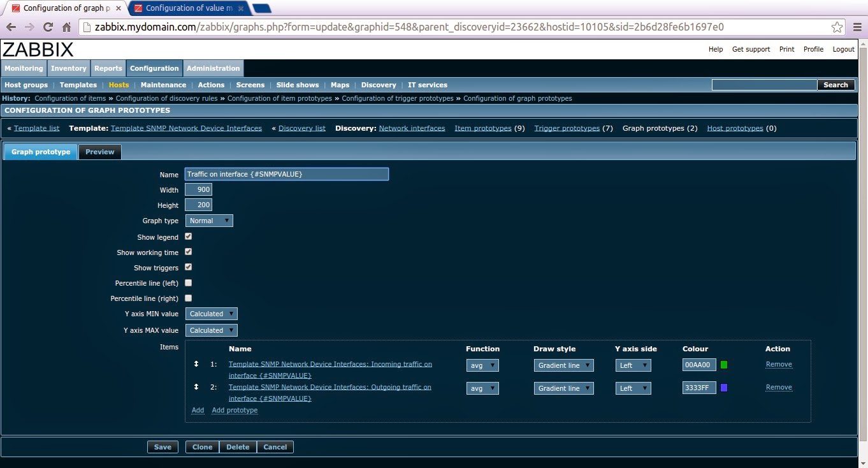Open Draw style dropdown for Outgoing traffic
Screen dimensions: 868x468
563,388
